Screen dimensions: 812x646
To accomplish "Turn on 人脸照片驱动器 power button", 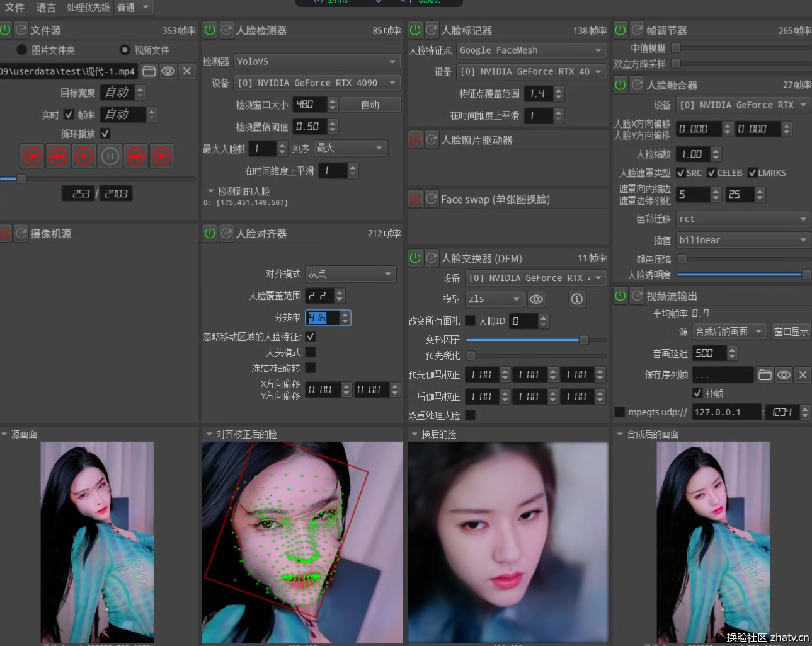I will point(415,139).
